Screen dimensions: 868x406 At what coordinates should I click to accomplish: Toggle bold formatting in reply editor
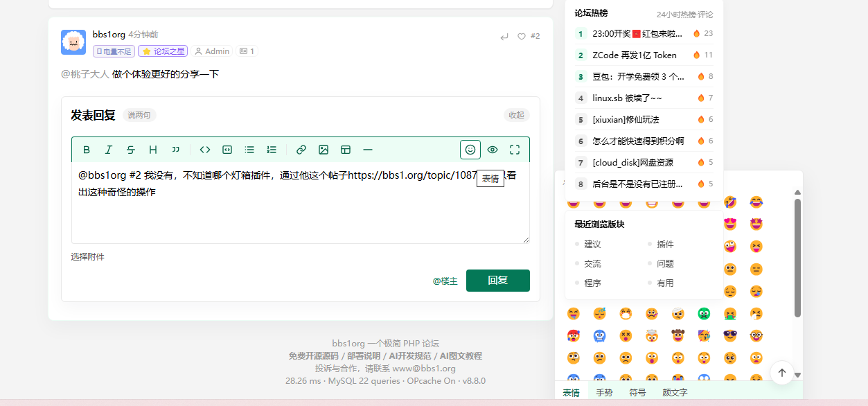point(87,150)
